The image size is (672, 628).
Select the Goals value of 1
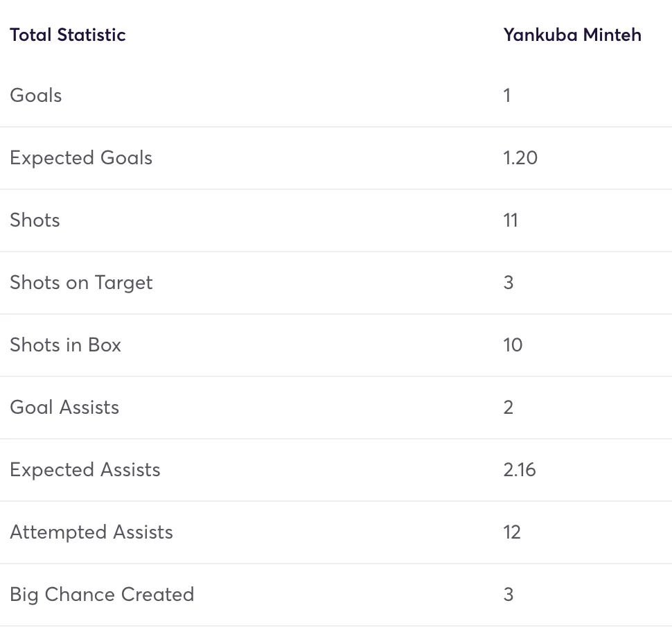click(507, 95)
